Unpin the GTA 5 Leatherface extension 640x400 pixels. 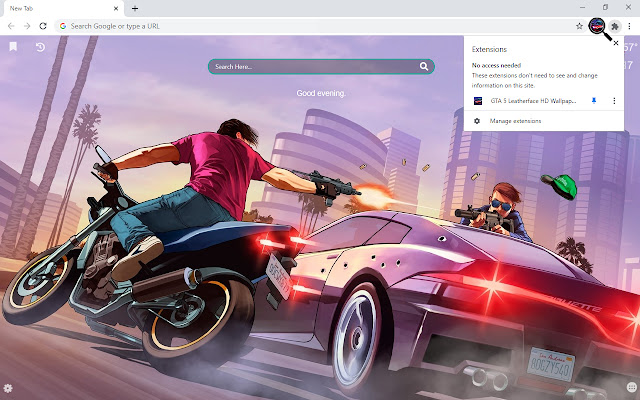pos(594,101)
